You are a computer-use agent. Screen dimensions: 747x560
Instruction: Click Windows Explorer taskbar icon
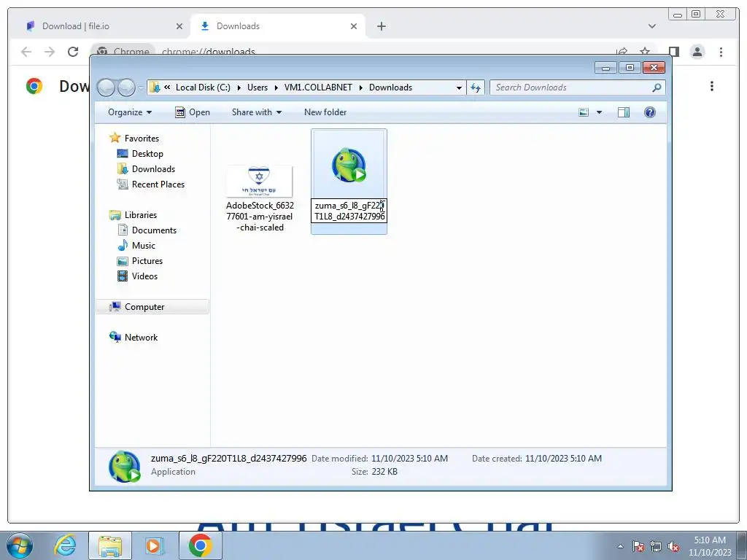(109, 545)
